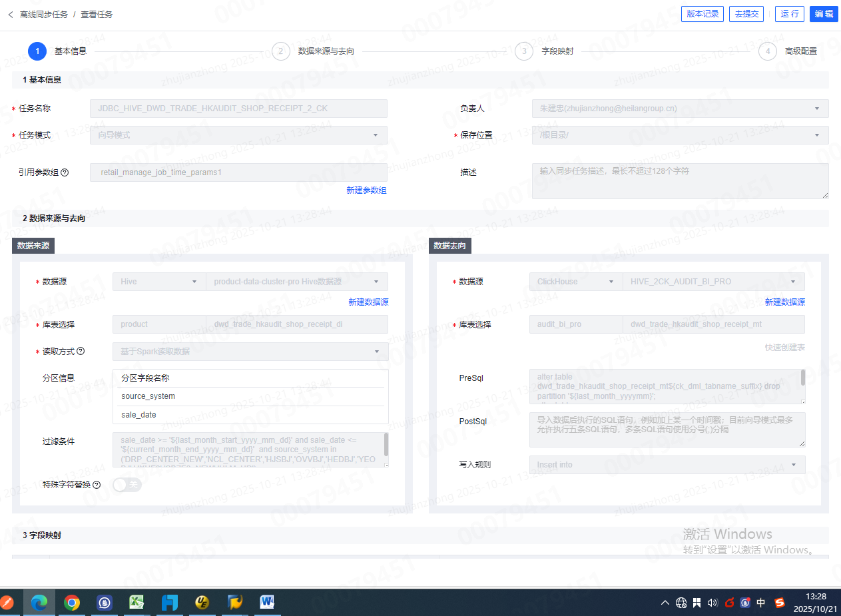Viewport: 841px width, 616px height.
Task: Click the 编辑 button
Action: pyautogui.click(x=824, y=14)
